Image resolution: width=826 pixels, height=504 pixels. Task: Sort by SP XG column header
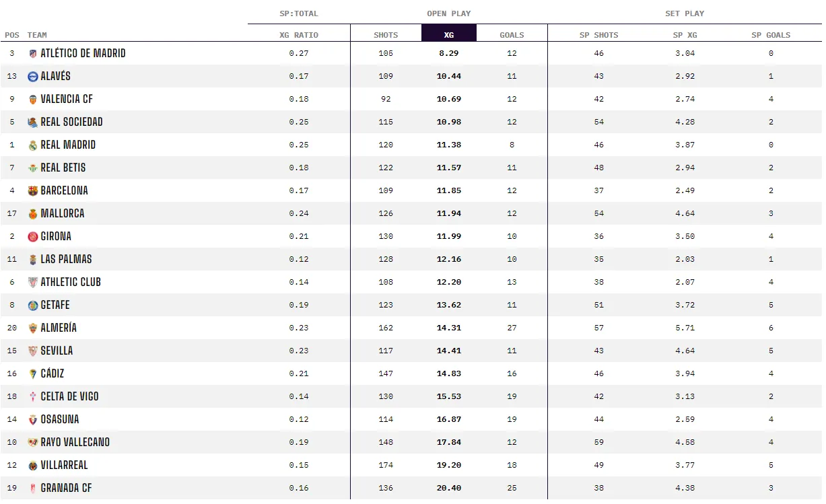point(685,35)
